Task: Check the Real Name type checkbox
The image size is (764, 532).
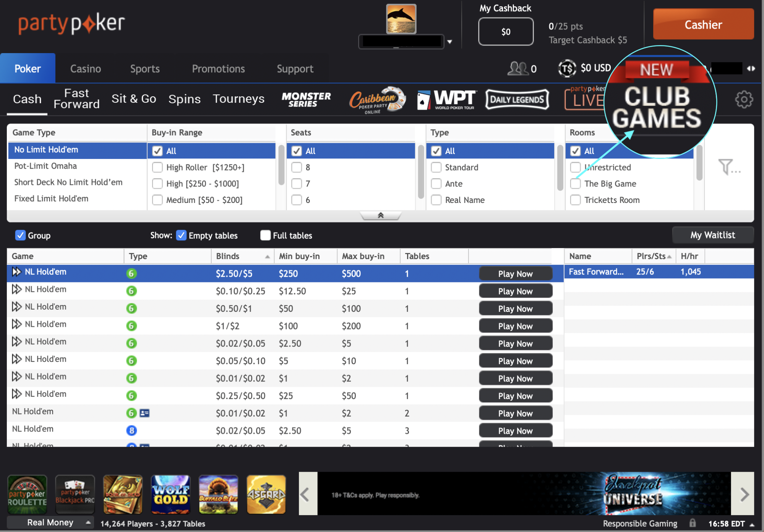Action: click(436, 200)
